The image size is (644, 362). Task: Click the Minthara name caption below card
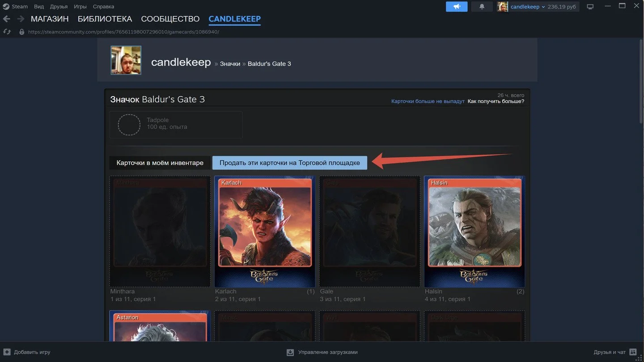(123, 291)
